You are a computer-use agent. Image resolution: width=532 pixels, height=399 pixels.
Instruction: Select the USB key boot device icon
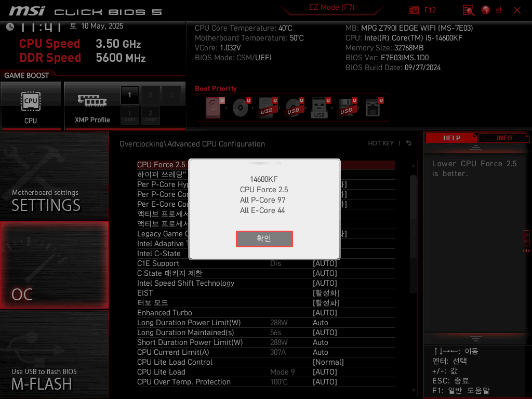pos(320,107)
